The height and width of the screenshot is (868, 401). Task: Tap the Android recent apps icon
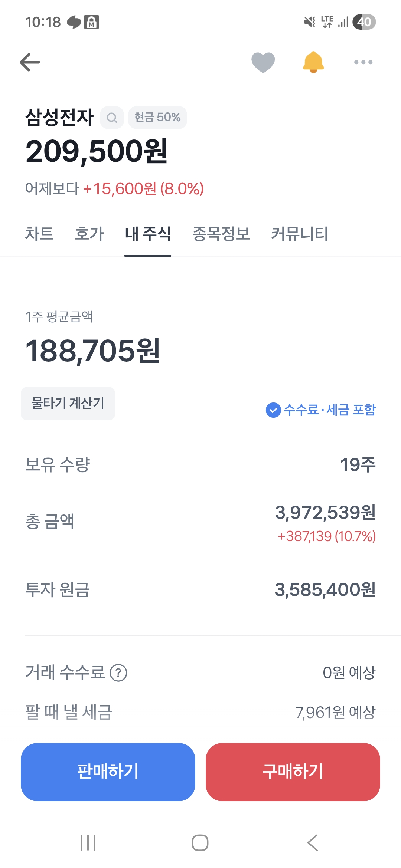88,843
